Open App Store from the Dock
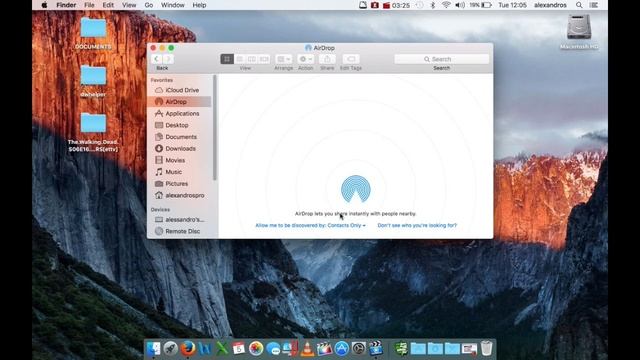The width and height of the screenshot is (640, 360). [342, 349]
